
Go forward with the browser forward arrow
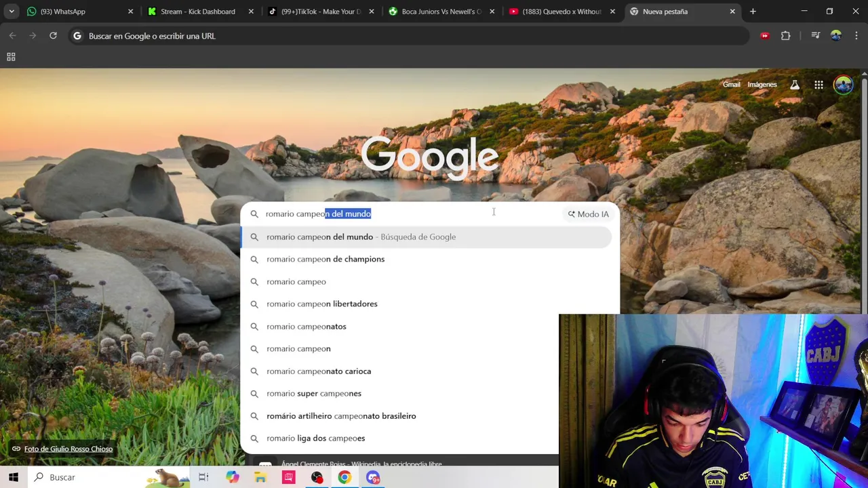[x=33, y=36]
